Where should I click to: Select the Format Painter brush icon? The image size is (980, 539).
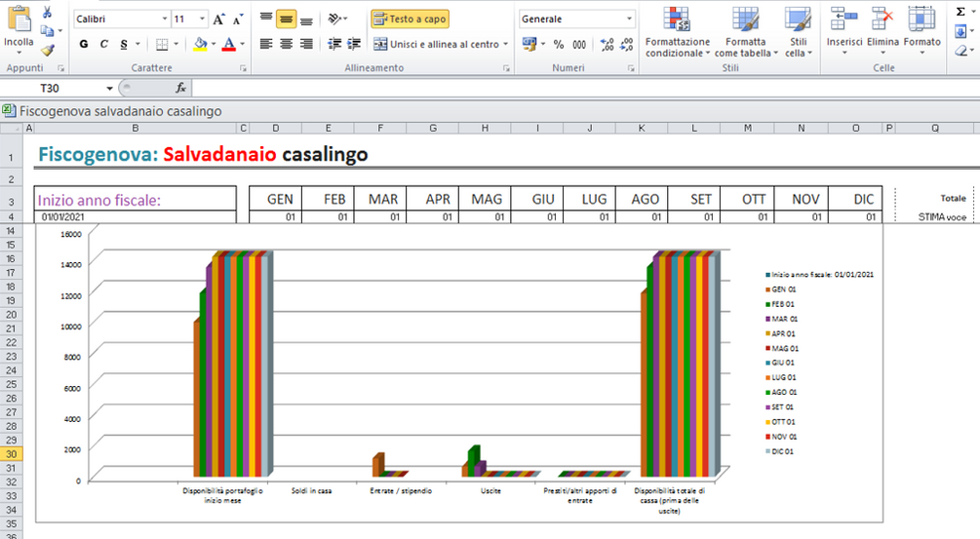click(x=48, y=50)
